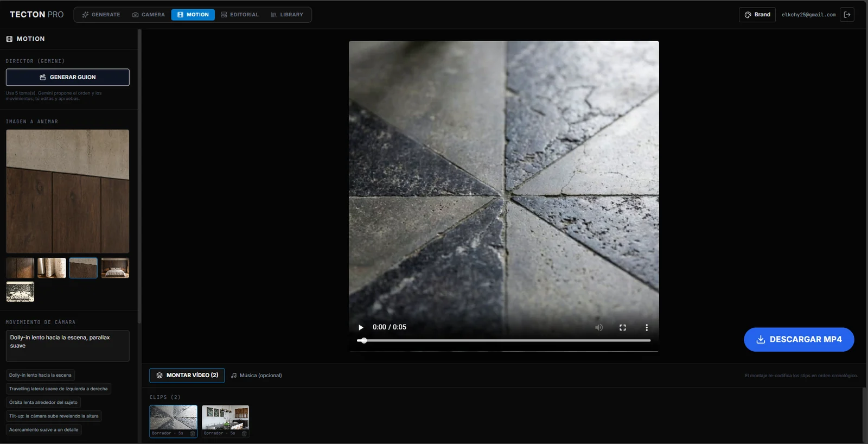Click Descargar MP4 to download the video

pyautogui.click(x=799, y=339)
